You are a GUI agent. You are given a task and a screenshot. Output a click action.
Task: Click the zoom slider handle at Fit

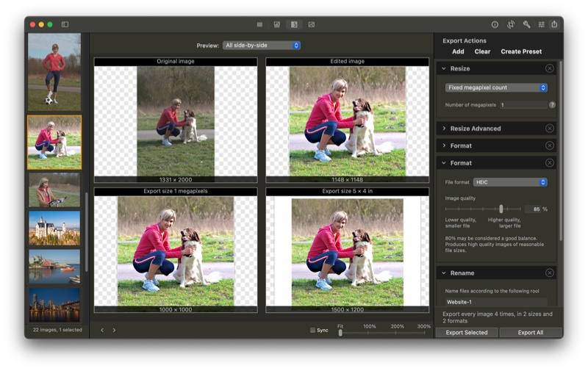point(340,332)
